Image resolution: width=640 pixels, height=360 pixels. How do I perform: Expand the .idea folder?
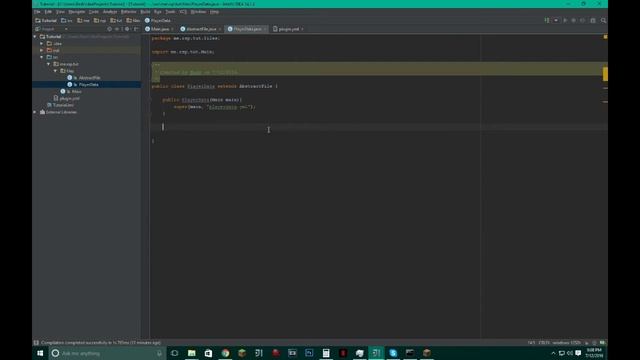pyautogui.click(x=42, y=43)
